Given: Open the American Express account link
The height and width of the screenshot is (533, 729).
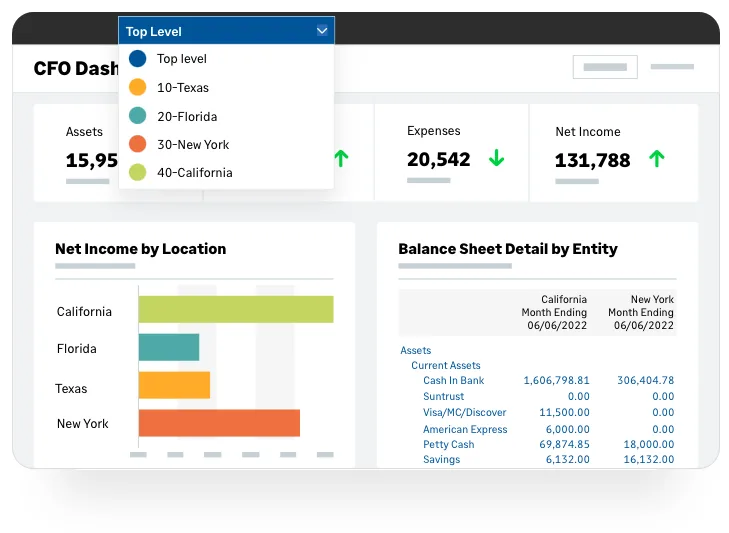Looking at the screenshot, I should click(x=465, y=429).
